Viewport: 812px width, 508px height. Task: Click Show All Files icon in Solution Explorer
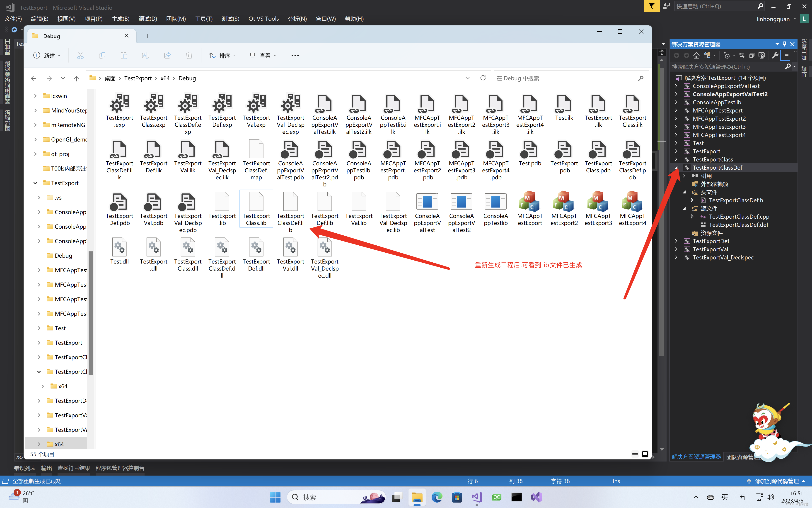tap(762, 55)
